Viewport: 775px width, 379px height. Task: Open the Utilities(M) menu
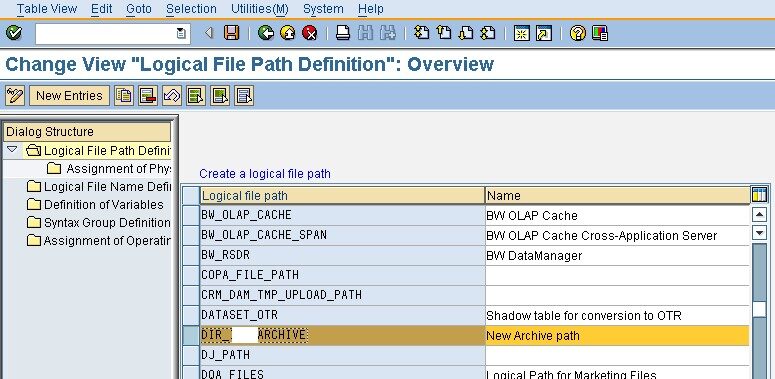[x=259, y=9]
